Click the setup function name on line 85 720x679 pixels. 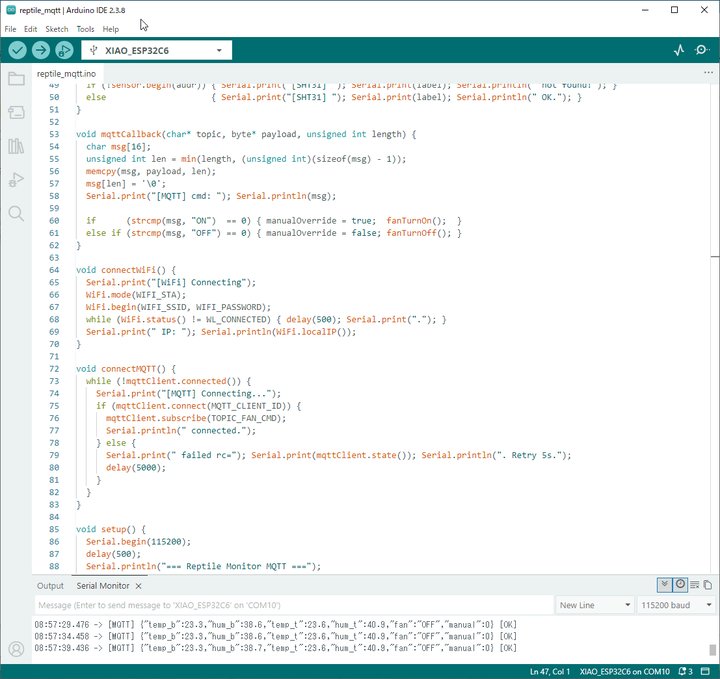coord(113,529)
